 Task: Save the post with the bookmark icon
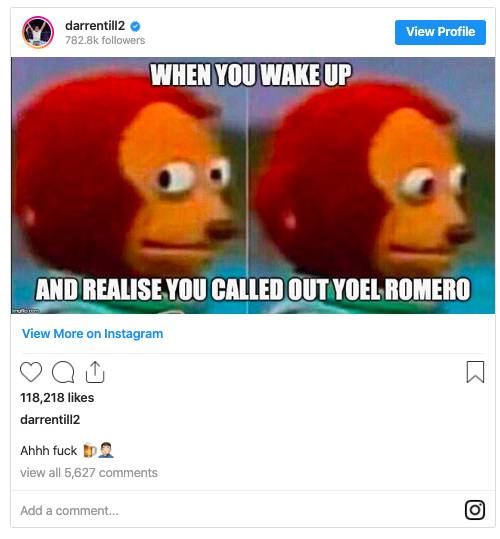pos(475,372)
